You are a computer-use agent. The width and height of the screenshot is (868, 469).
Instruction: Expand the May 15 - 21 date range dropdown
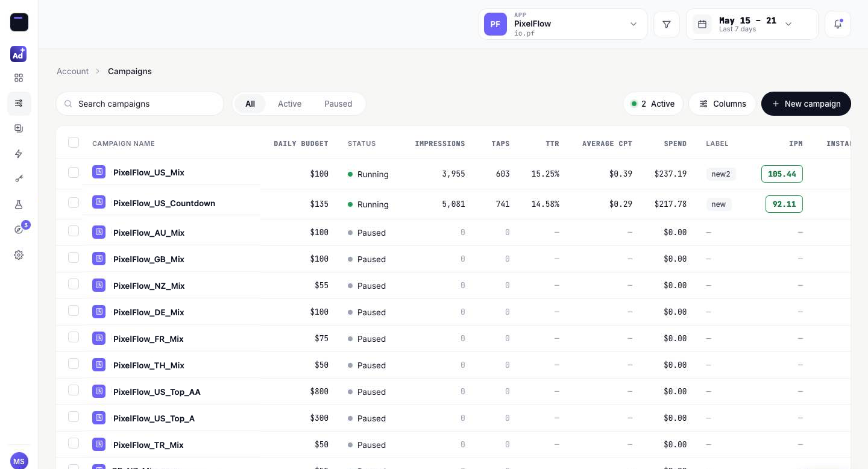[x=752, y=24]
